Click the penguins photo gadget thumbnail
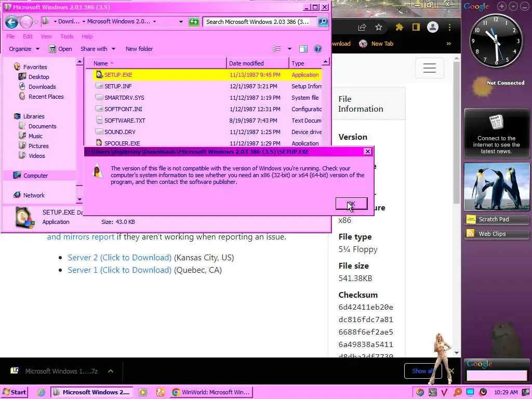 [497, 187]
